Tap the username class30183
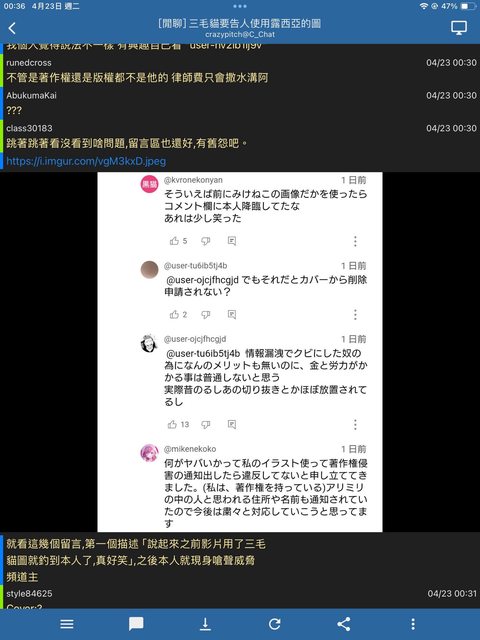Image resolution: width=480 pixels, height=640 pixels. click(29, 129)
